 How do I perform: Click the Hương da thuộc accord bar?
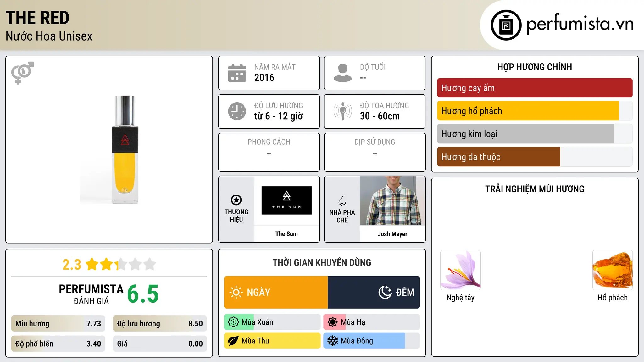point(535,157)
